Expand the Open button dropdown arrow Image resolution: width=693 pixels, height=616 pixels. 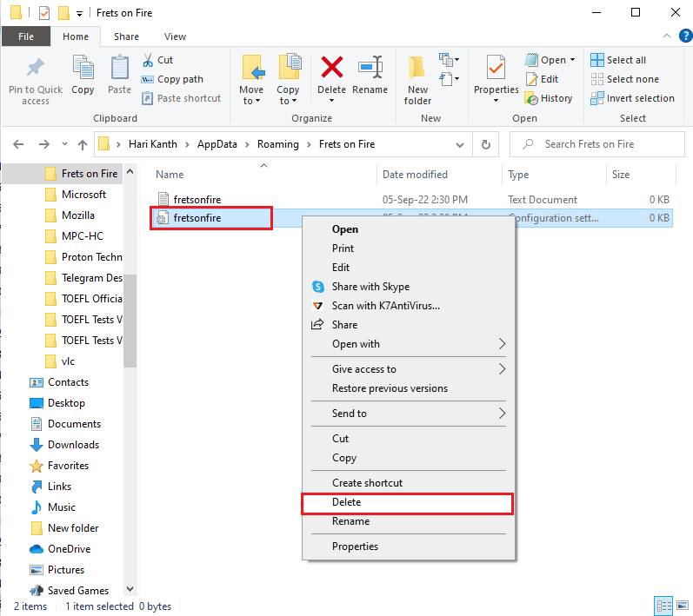coord(572,60)
